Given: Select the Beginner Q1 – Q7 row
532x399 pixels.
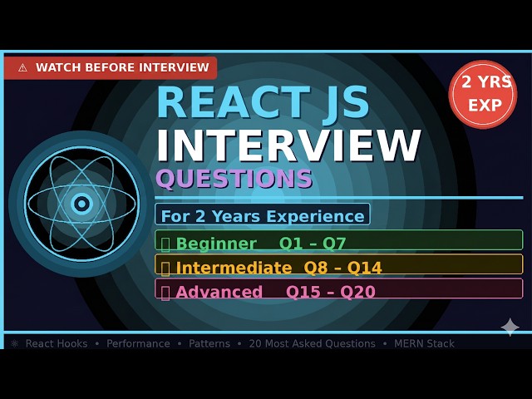Looking at the screenshot, I should pyautogui.click(x=338, y=240).
